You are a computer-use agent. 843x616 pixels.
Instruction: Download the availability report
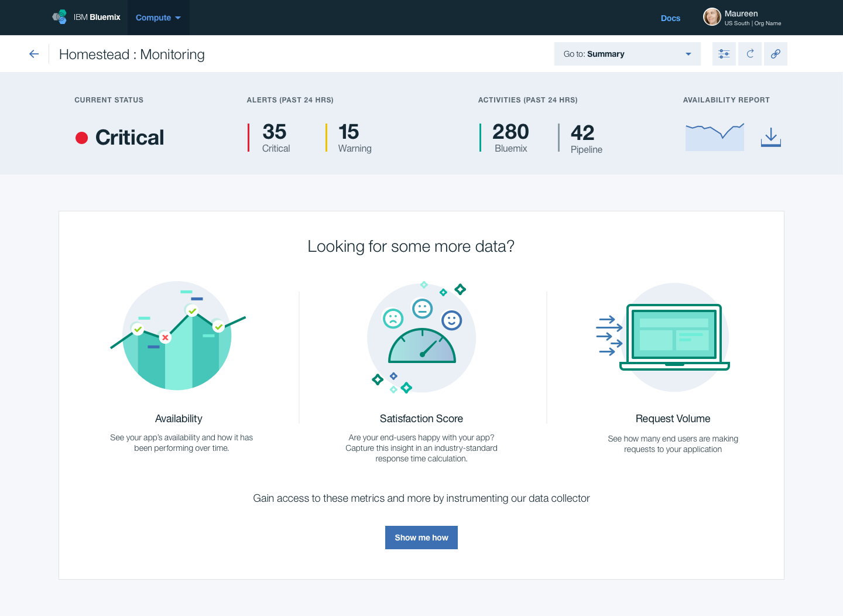click(770, 137)
